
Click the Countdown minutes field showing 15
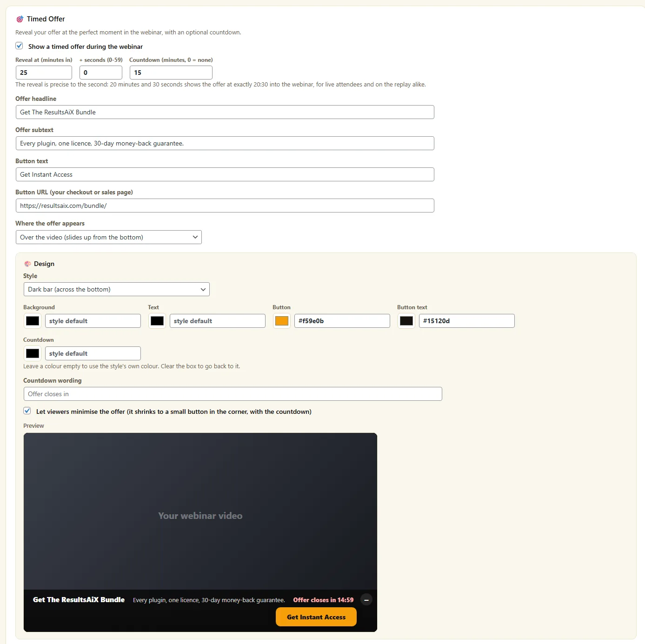pyautogui.click(x=171, y=73)
